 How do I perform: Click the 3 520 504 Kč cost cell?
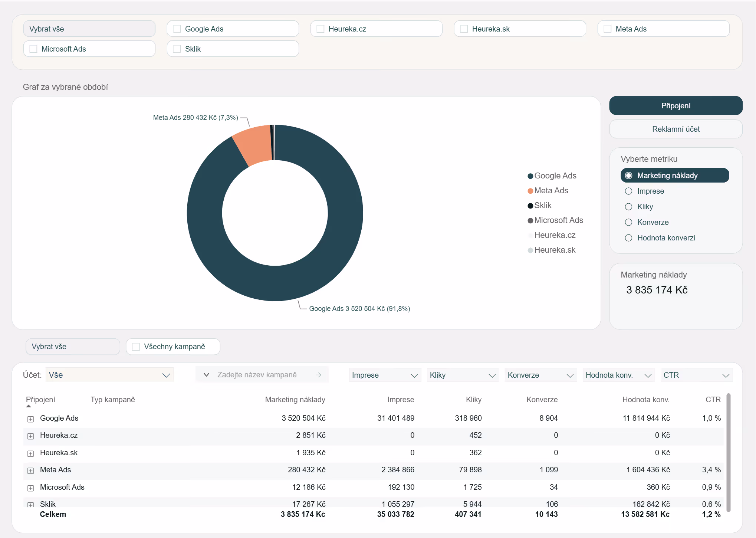(x=303, y=418)
